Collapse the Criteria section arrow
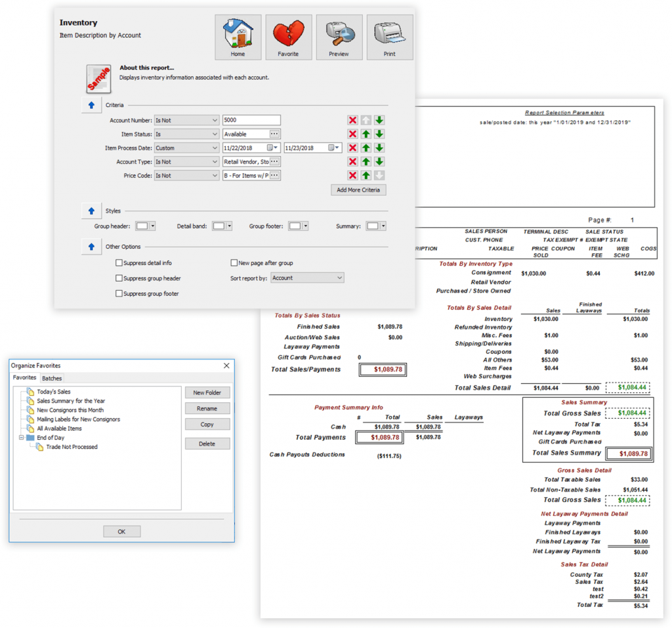Viewport: 672px width, 628px height. tap(91, 105)
